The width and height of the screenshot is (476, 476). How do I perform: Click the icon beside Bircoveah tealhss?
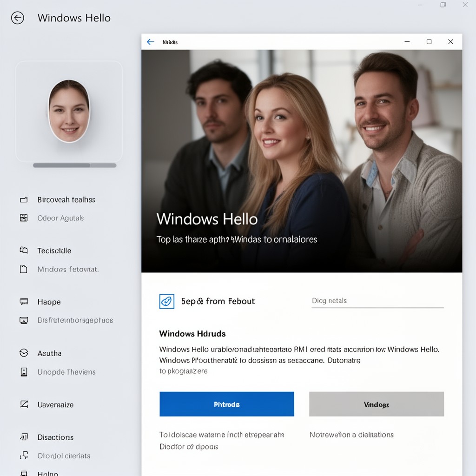coord(24,199)
